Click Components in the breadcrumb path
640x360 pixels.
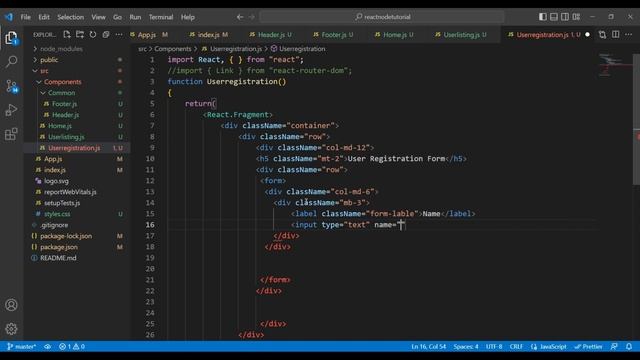pos(172,49)
